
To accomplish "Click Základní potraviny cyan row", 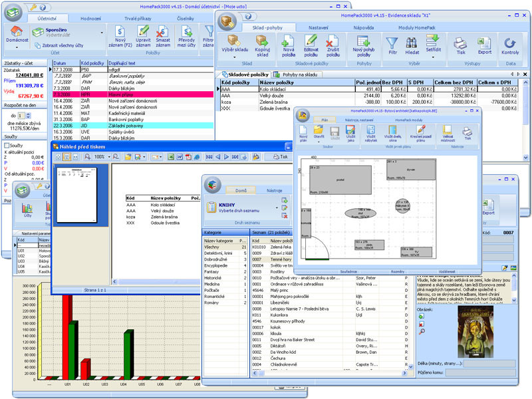I will tap(134, 126).
